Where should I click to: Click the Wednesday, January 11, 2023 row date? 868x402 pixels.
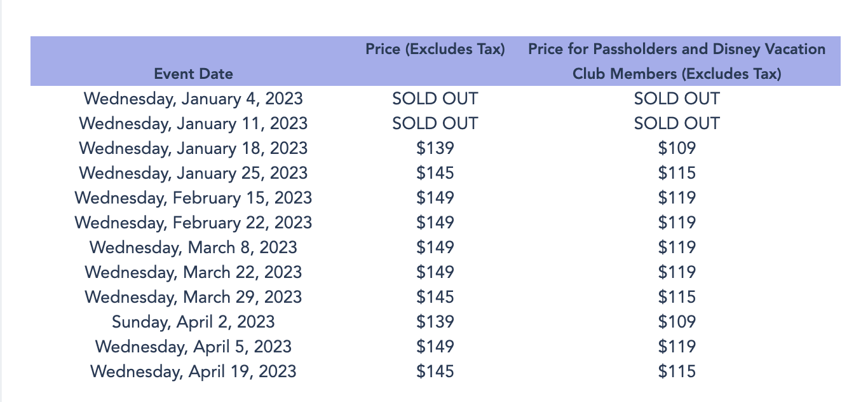coord(193,123)
